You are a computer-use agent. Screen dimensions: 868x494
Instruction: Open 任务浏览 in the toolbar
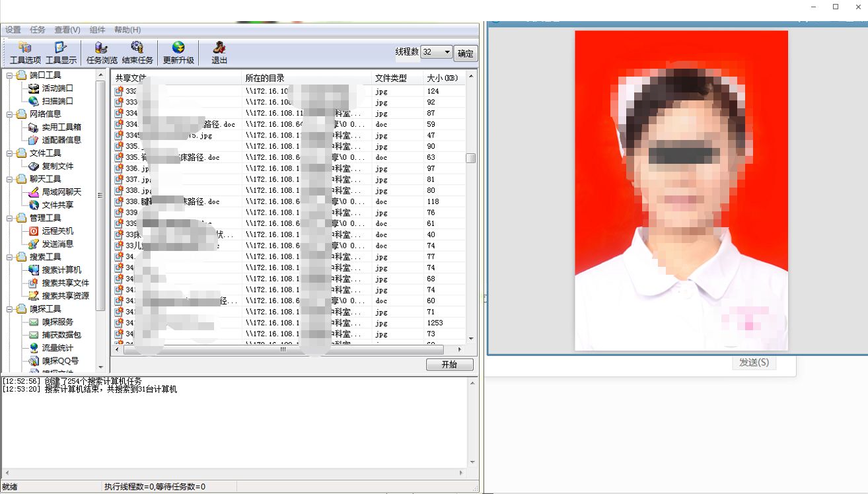pyautogui.click(x=102, y=52)
